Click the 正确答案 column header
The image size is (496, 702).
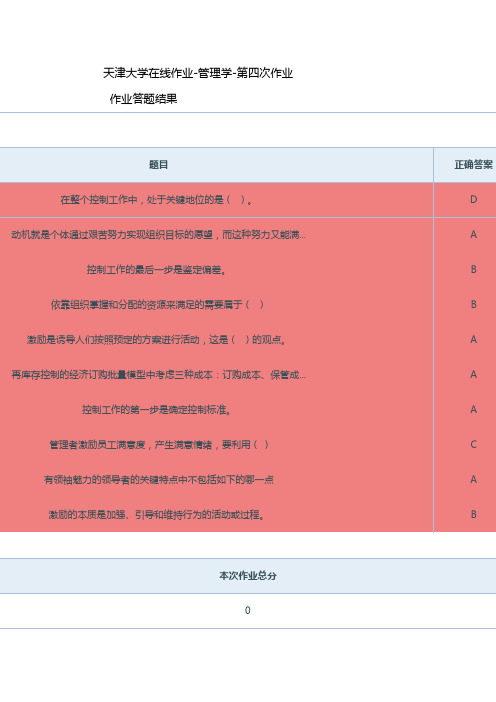[474, 165]
